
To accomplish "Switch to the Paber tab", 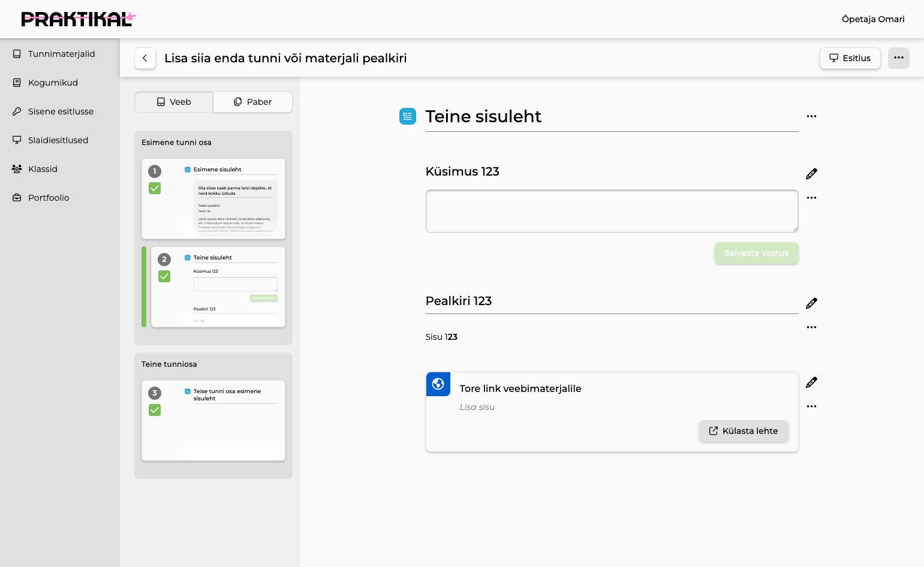I will click(252, 102).
